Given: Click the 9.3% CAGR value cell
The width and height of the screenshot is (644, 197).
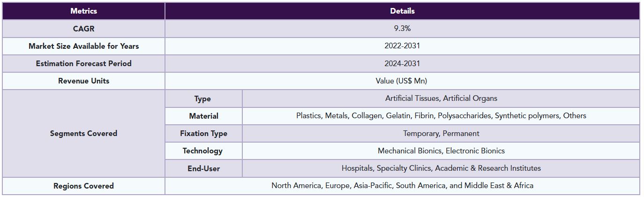Looking at the screenshot, I should pyautogui.click(x=402, y=29).
